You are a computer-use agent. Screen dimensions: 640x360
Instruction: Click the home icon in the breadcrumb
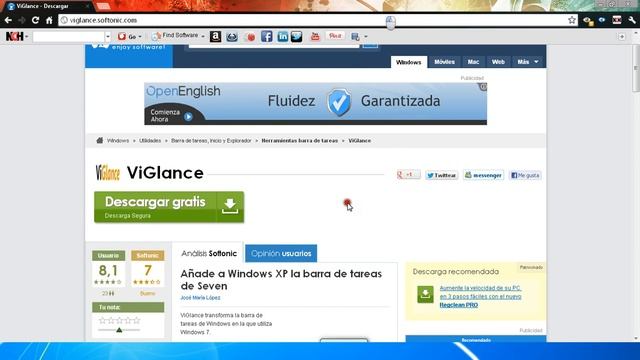(x=100, y=140)
